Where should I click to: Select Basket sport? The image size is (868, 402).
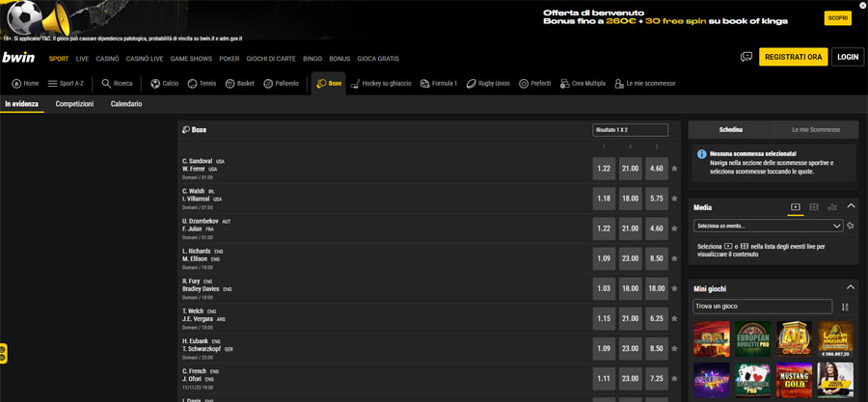point(240,84)
